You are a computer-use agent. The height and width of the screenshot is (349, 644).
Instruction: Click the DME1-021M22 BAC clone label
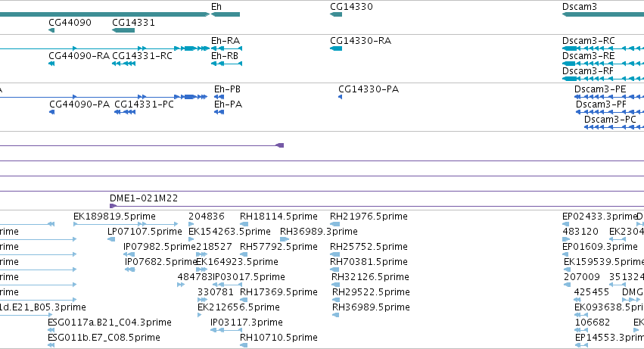(x=144, y=198)
